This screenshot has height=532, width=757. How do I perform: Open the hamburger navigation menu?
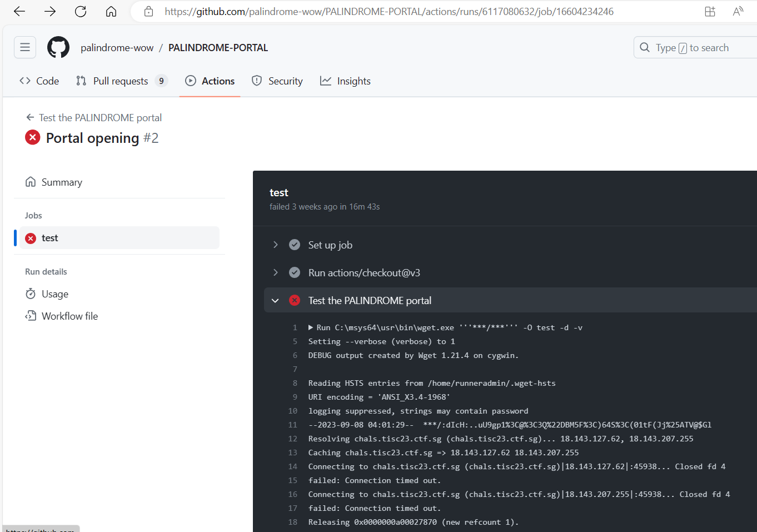[x=25, y=48]
